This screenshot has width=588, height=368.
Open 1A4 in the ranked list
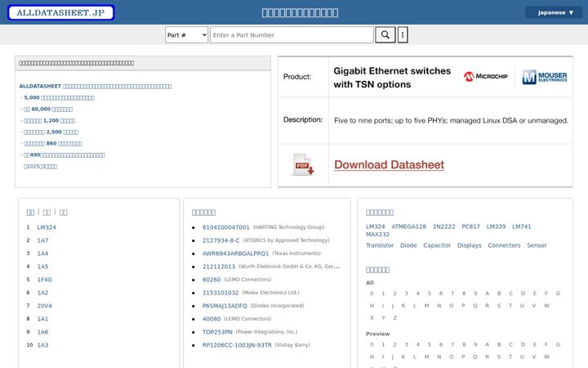click(42, 254)
